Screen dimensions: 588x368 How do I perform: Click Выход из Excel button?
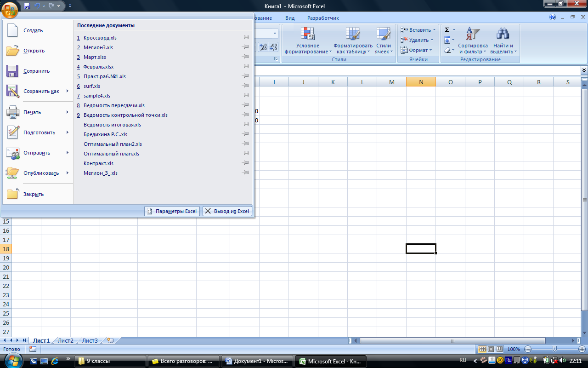click(227, 211)
